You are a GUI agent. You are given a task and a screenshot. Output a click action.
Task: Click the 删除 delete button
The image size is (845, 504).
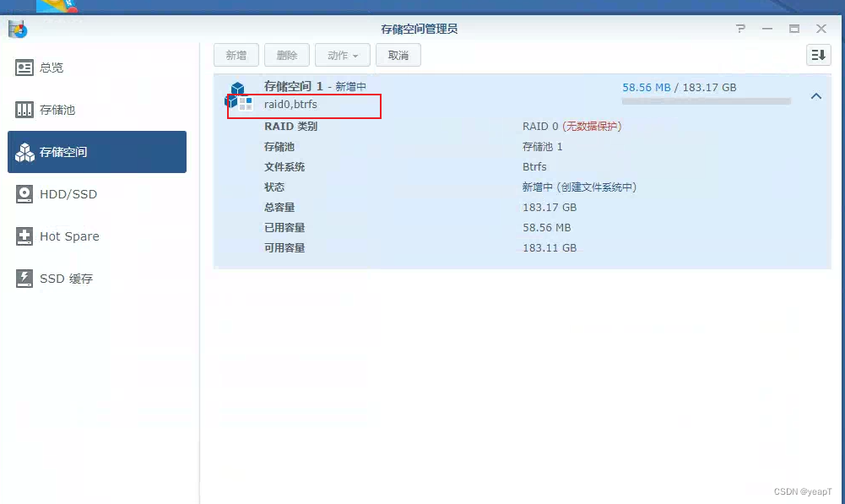[x=287, y=55]
